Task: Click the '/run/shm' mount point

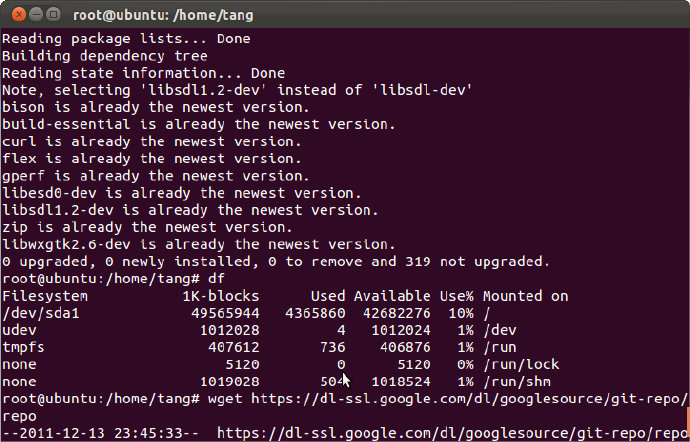Action: click(x=517, y=382)
